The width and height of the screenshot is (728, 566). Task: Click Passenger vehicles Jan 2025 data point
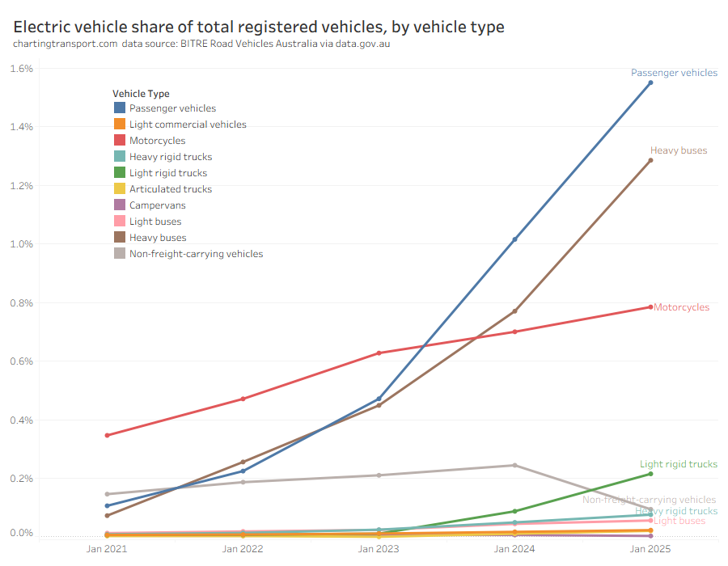click(x=650, y=82)
